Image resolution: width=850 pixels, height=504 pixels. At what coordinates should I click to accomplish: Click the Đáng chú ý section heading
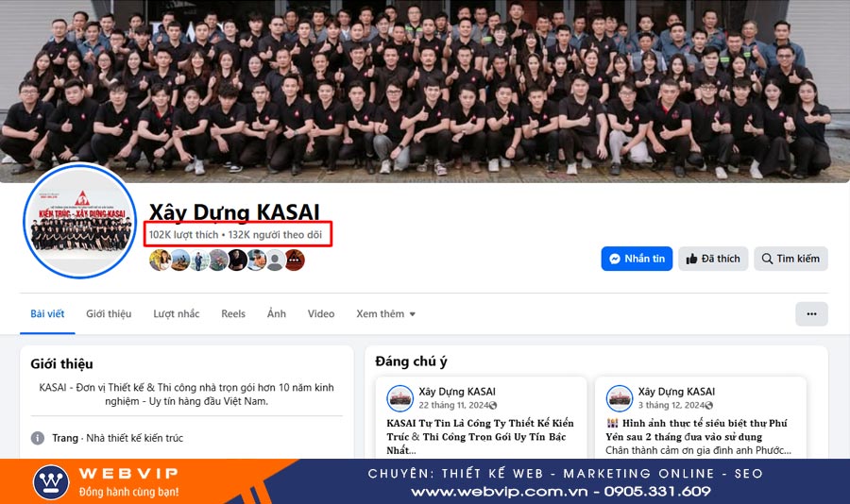pyautogui.click(x=411, y=361)
